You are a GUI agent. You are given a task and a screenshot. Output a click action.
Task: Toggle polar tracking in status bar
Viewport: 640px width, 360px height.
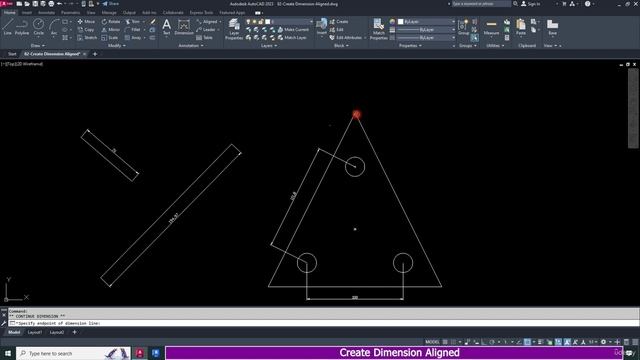[x=492, y=342]
